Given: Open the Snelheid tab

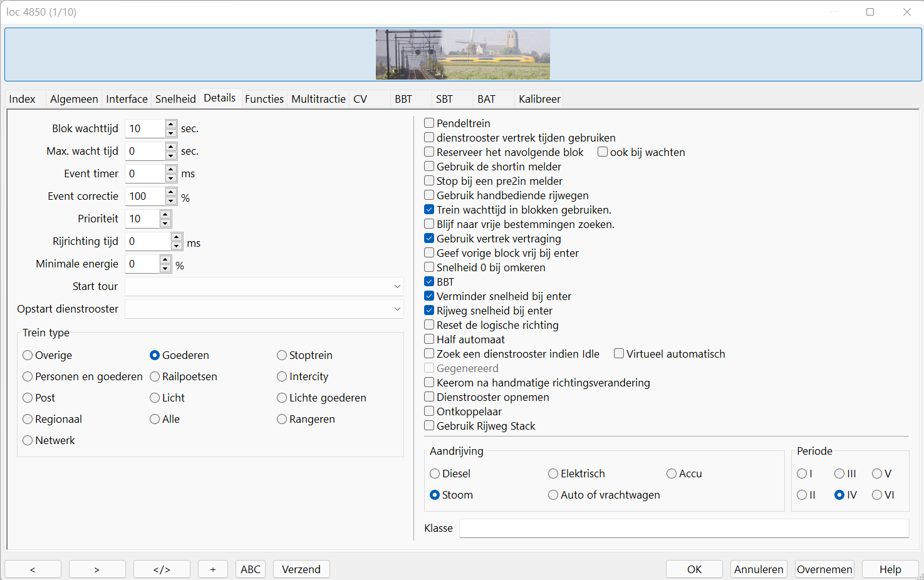Looking at the screenshot, I should point(175,99).
